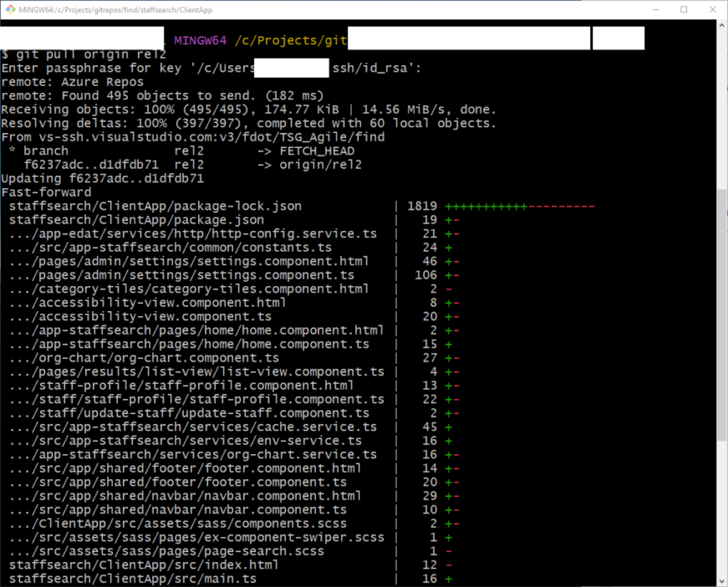Click the package-lock.json file line
This screenshot has height=587, width=728.
(x=155, y=206)
